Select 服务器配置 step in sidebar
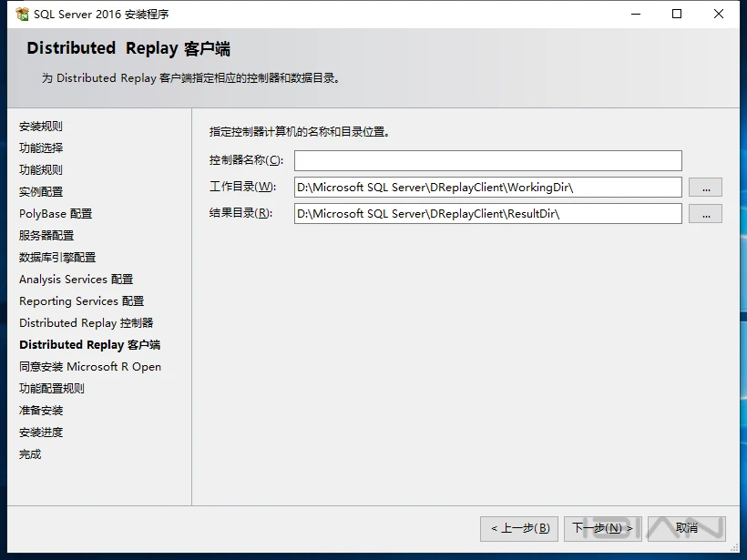 point(46,236)
